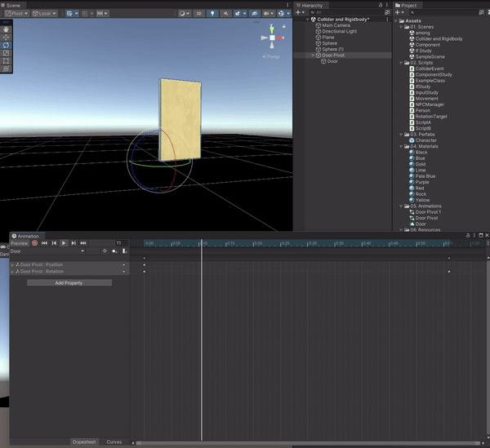Add keyframe in Animation window
This screenshot has width=490, height=448.
(114, 251)
